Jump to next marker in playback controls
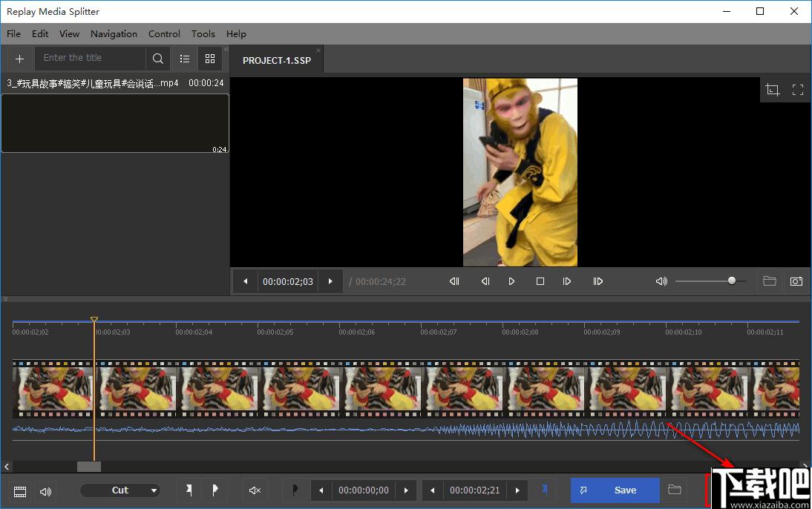 coord(598,281)
